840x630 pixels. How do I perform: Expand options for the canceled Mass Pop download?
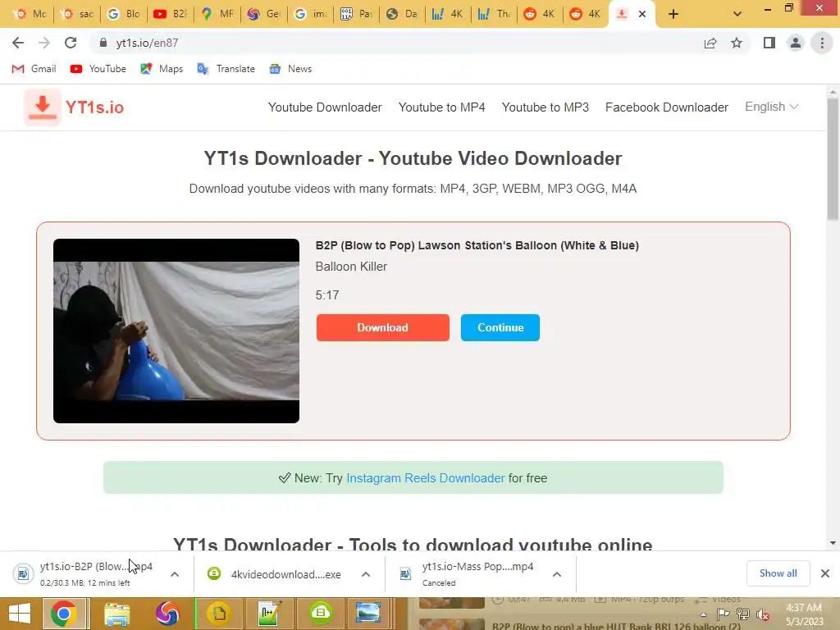(x=557, y=574)
